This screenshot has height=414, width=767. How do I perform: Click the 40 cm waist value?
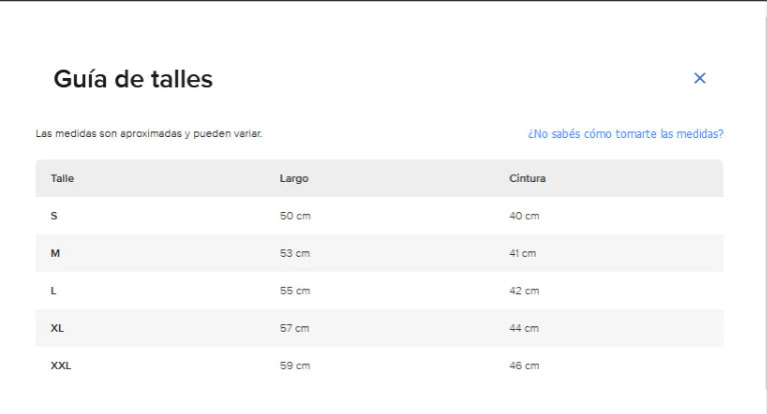[524, 216]
